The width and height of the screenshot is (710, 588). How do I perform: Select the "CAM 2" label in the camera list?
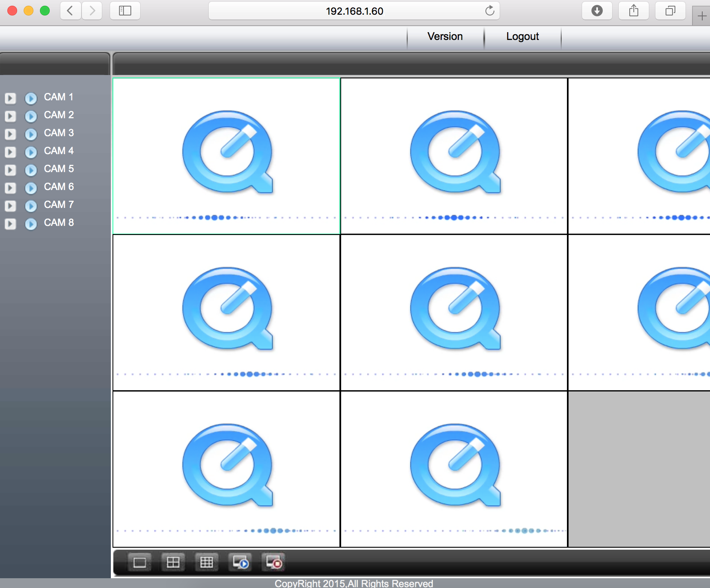[x=59, y=115]
